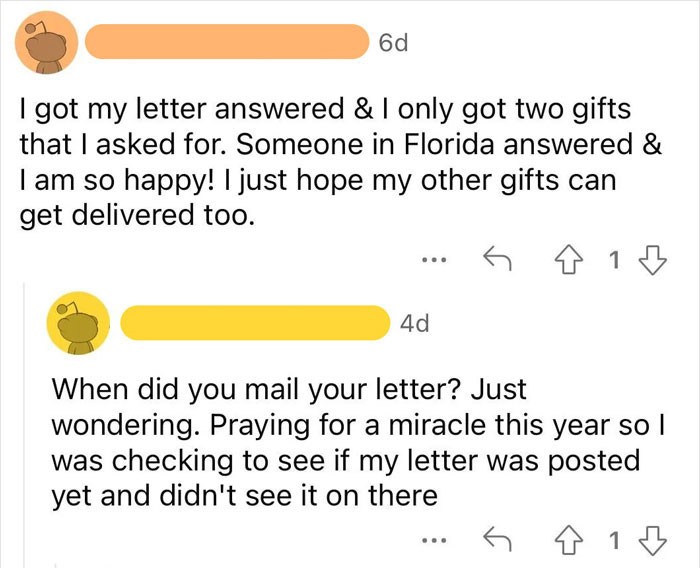Select the vote count on the 4d reply
Image resolution: width=700 pixels, height=568 pixels.
coord(615,541)
